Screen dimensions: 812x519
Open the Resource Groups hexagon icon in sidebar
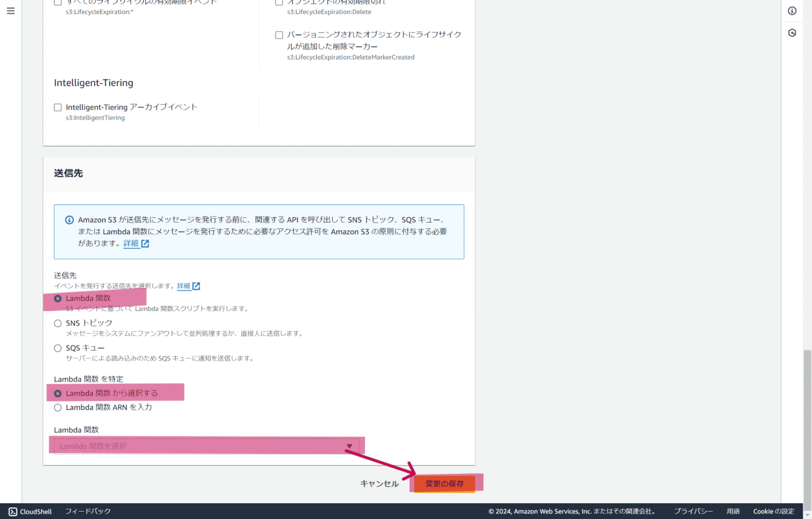tap(791, 32)
